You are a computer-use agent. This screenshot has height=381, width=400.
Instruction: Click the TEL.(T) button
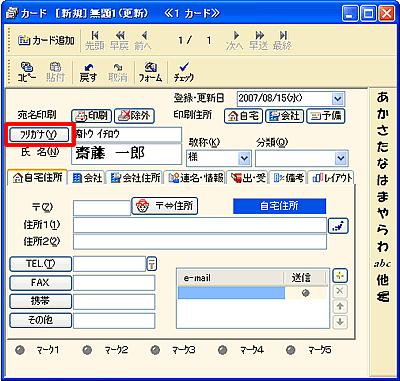[40, 264]
